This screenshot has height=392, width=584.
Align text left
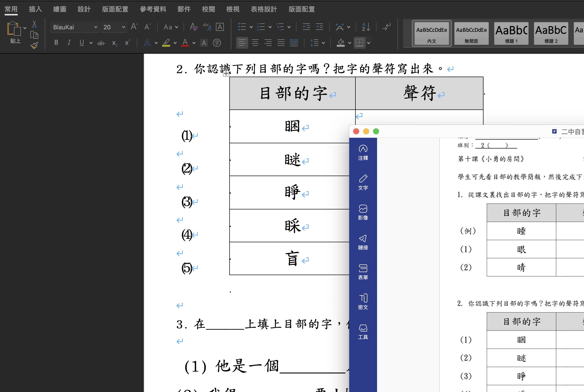click(242, 43)
